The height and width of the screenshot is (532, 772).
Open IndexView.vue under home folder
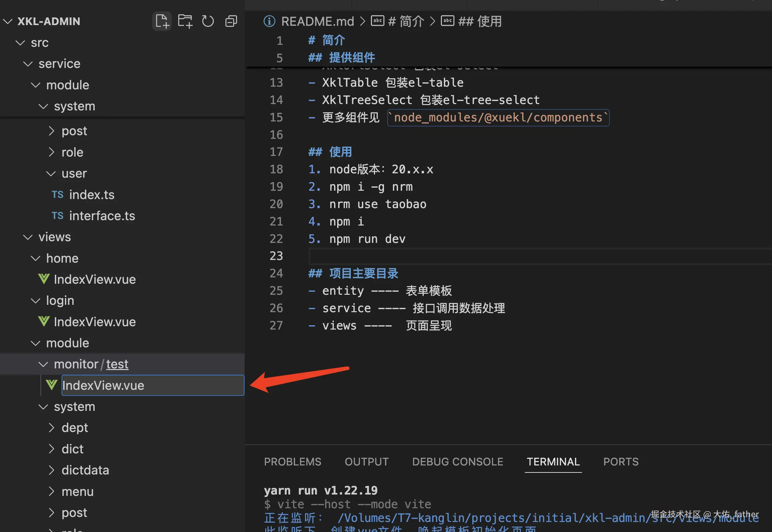click(x=94, y=279)
